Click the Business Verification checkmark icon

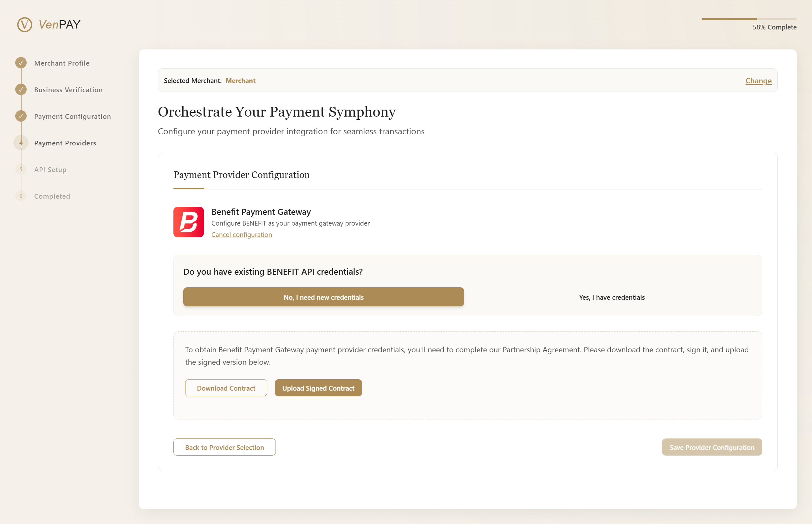pos(21,89)
